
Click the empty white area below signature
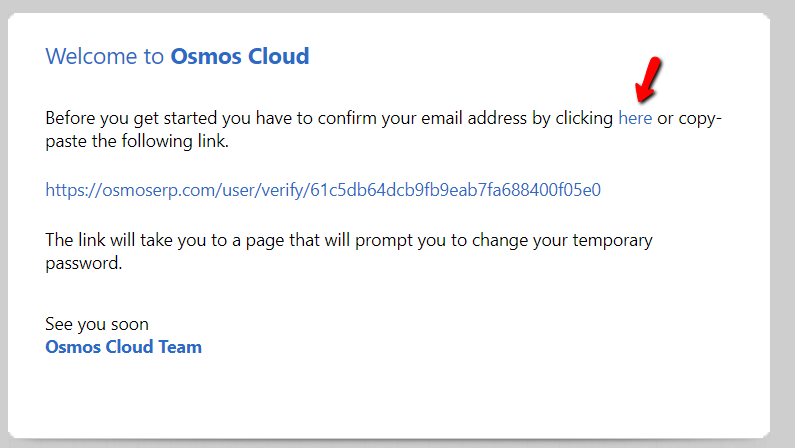(388, 397)
